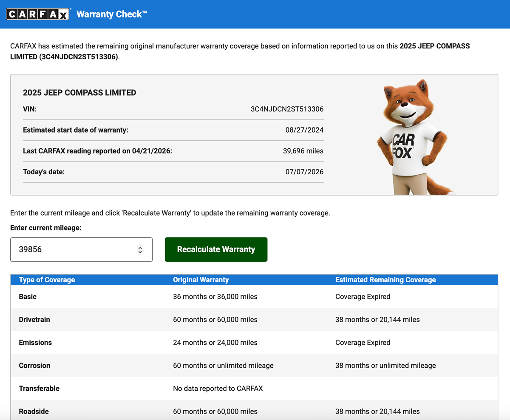The image size is (510, 420).
Task: Select the VIN value 3C4NJDCN2ST513306 in the card
Action: pyautogui.click(x=287, y=109)
